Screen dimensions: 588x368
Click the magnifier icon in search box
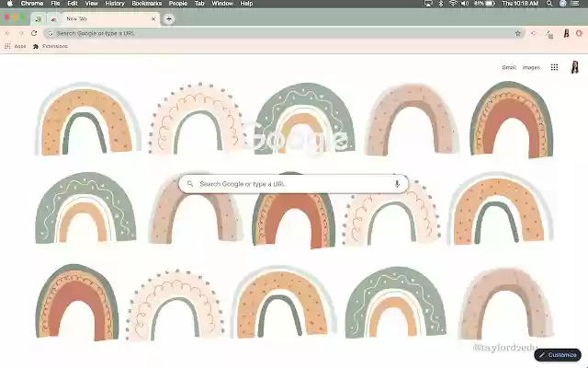pyautogui.click(x=190, y=184)
